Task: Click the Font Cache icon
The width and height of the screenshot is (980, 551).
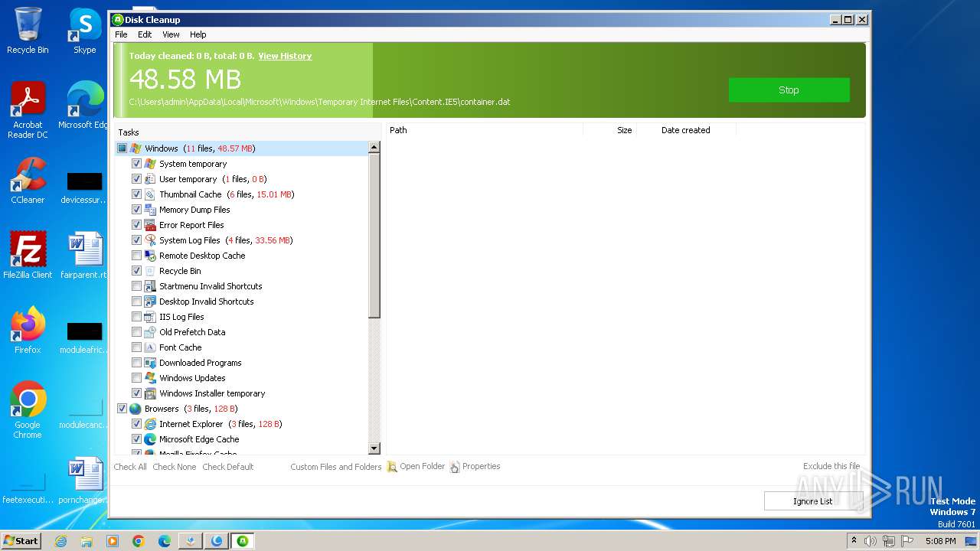Action: click(x=150, y=347)
